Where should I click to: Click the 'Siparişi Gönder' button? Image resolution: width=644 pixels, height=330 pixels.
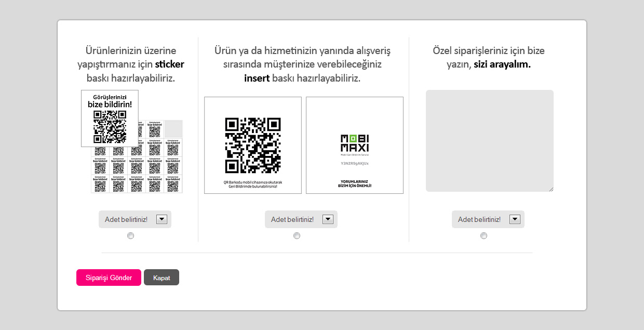pyautogui.click(x=109, y=278)
